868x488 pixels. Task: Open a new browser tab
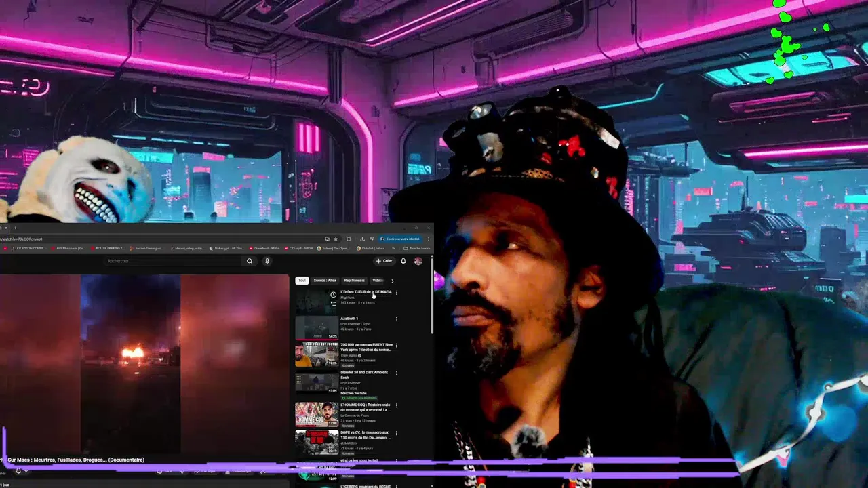click(x=15, y=228)
